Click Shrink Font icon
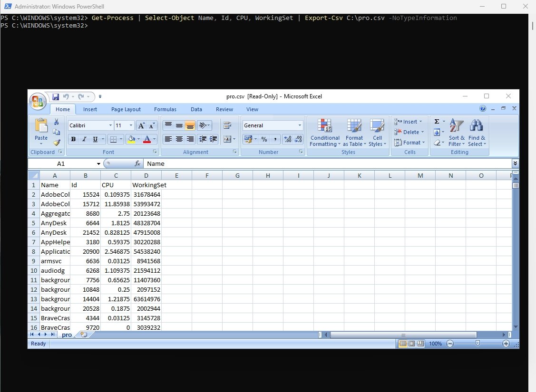Screen dimensions: 536x392 click(x=151, y=125)
